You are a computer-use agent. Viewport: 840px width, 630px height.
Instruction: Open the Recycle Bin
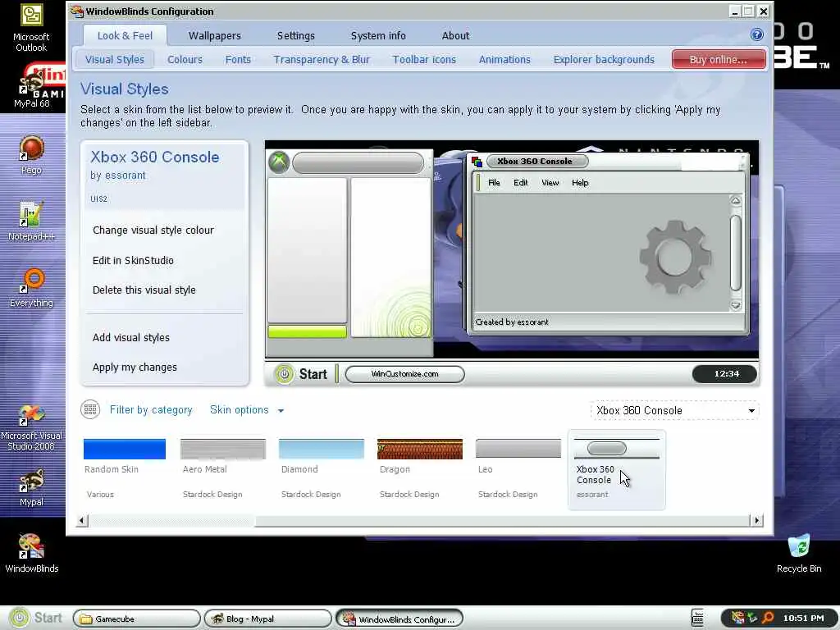pyautogui.click(x=799, y=554)
